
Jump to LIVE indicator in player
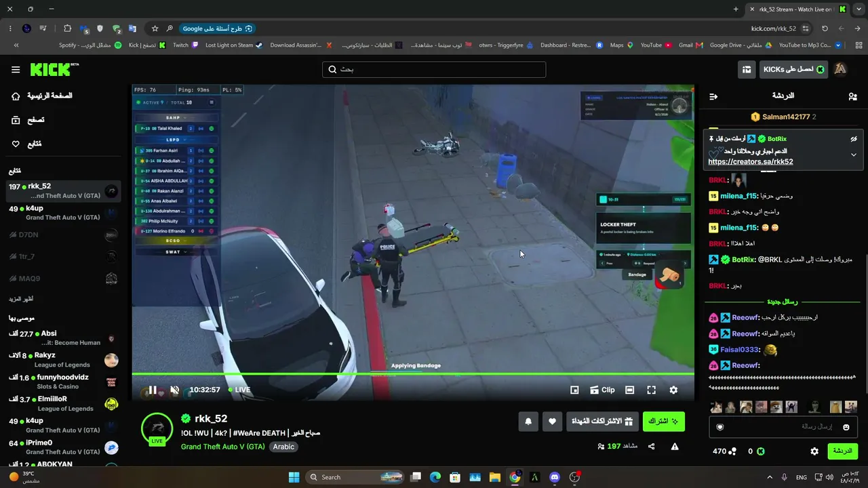239,390
